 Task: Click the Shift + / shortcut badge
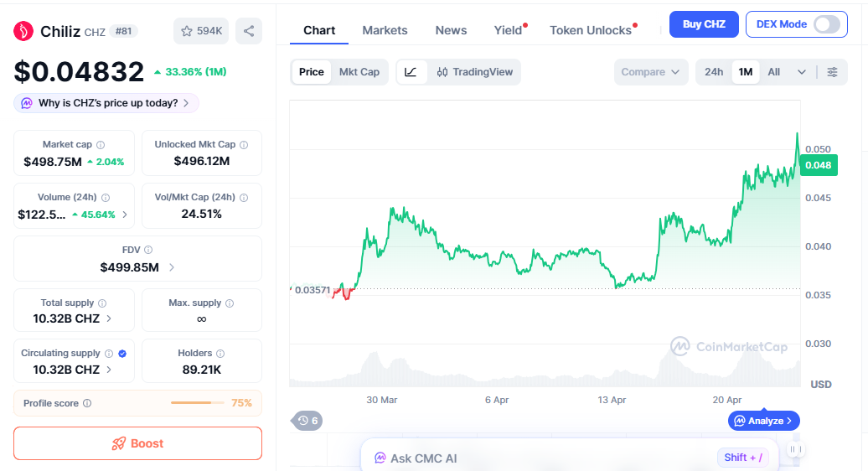pos(743,457)
